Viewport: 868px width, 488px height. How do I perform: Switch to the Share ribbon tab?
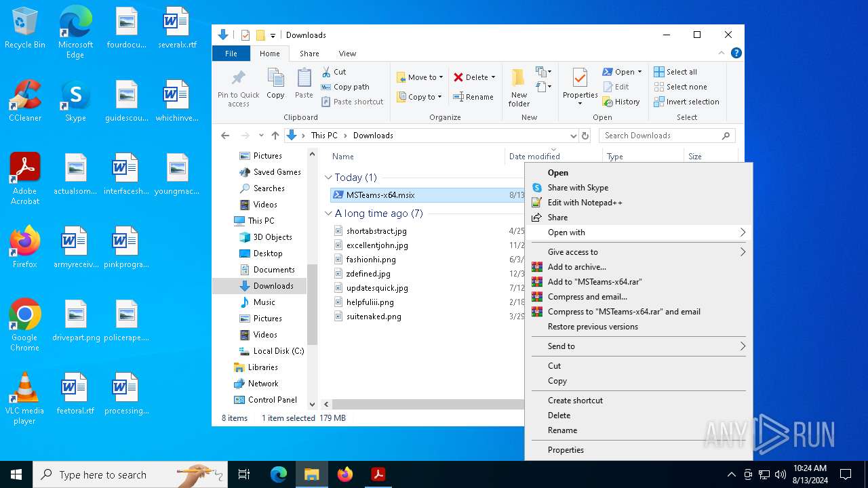[x=309, y=54]
